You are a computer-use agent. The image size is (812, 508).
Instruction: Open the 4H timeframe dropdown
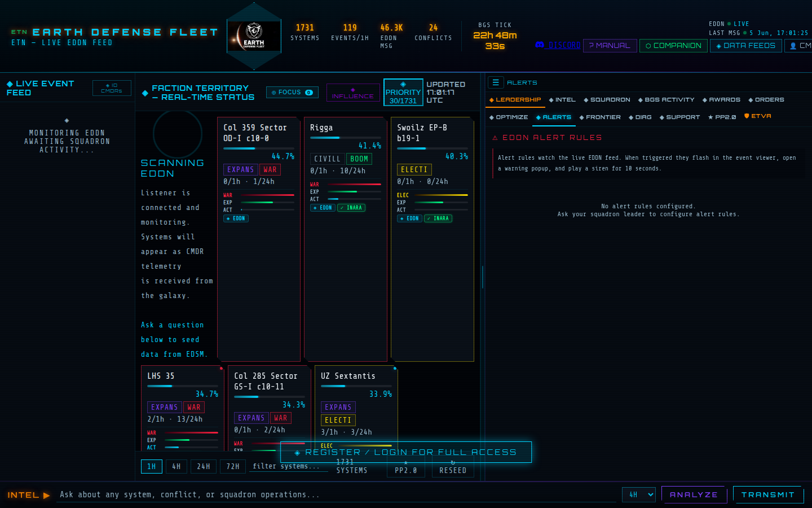click(639, 494)
